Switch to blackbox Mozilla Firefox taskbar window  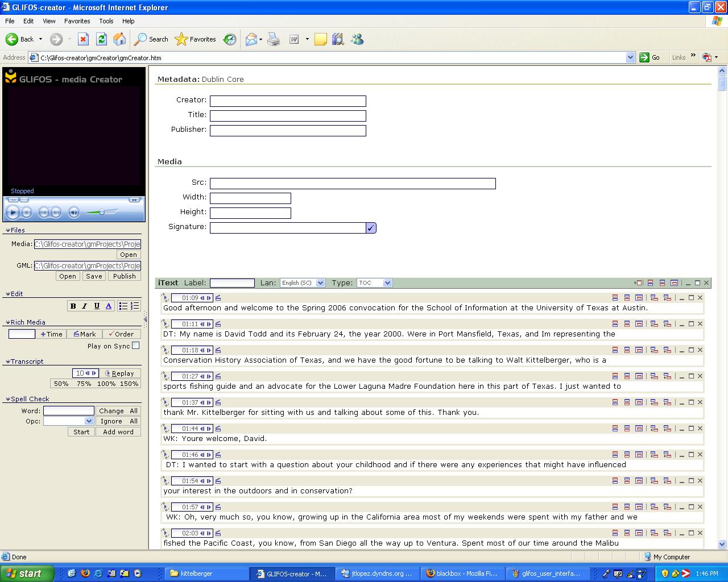[x=462, y=573]
